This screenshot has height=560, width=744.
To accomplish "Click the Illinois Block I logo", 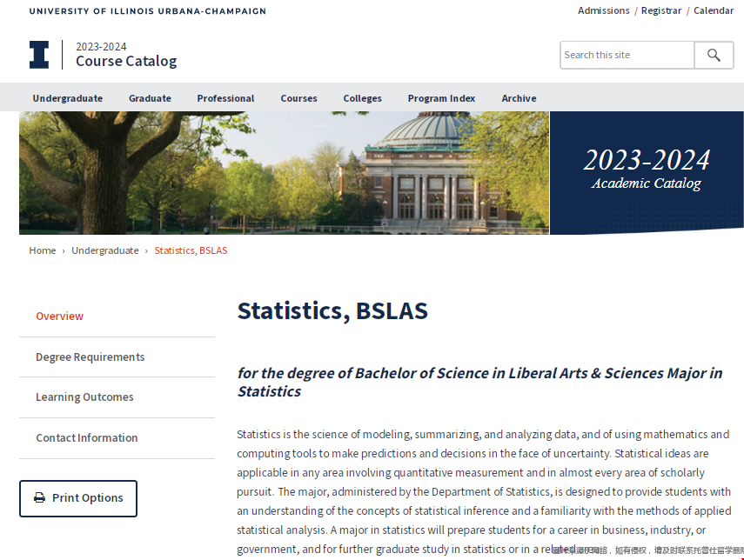I will tap(38, 54).
